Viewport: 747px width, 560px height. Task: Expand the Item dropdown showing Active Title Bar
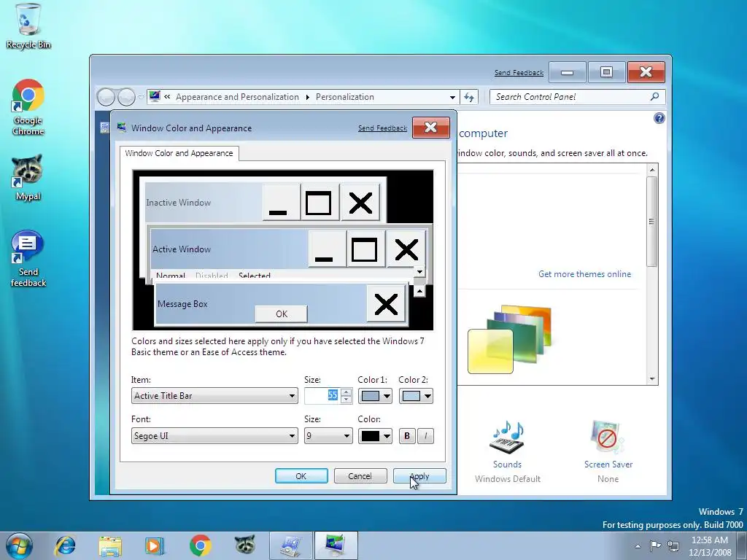pos(214,396)
